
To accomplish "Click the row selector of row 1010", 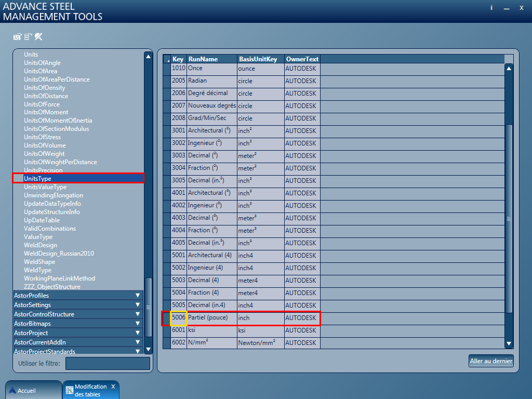I will coord(167,69).
